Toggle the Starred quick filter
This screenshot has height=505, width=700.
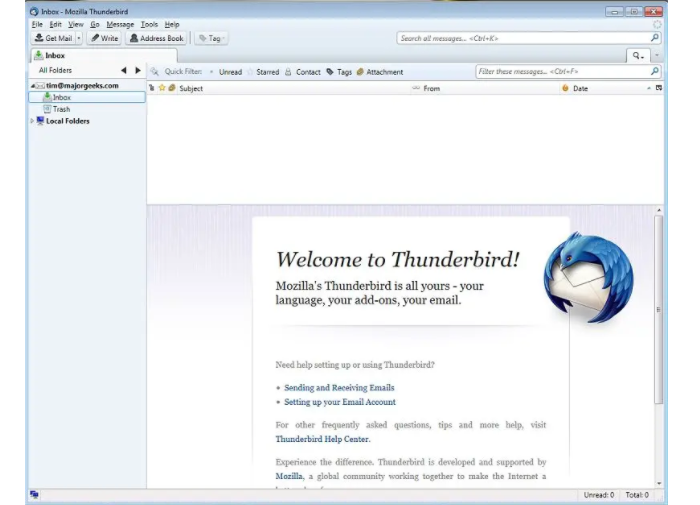pos(263,72)
